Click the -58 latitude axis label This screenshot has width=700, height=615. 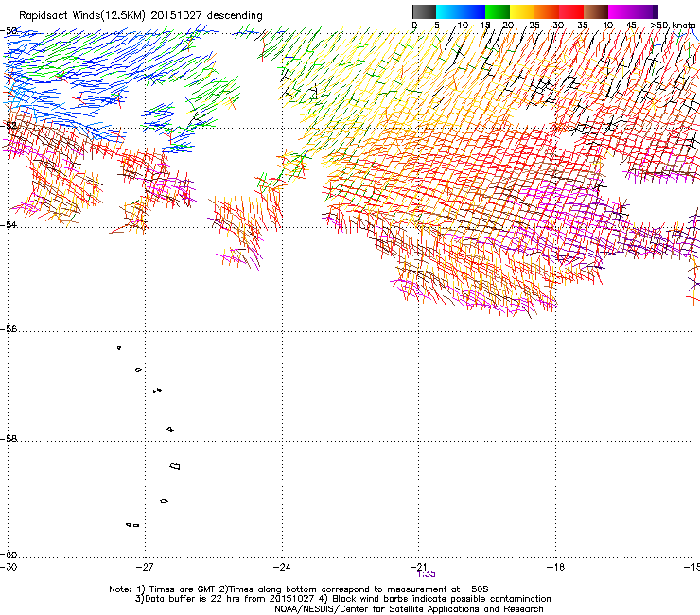9,439
